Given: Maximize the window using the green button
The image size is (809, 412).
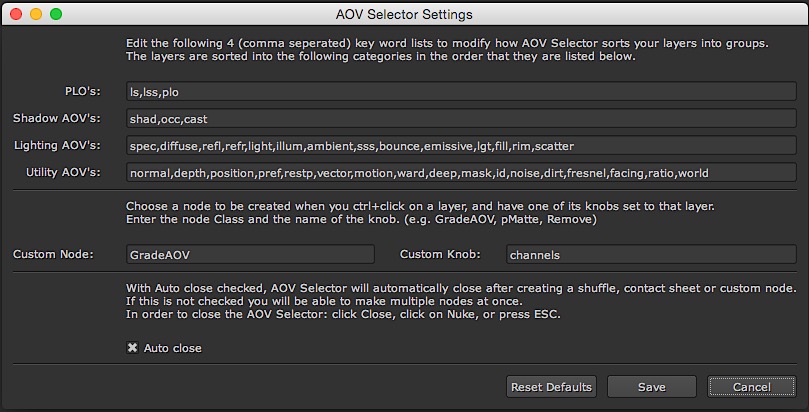Looking at the screenshot, I should click(55, 15).
